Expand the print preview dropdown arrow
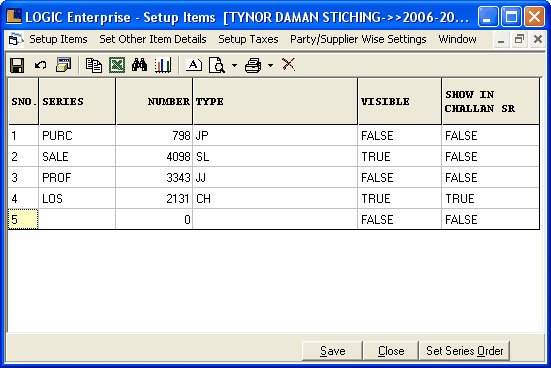Viewport: 551px width, 368px height. point(234,65)
